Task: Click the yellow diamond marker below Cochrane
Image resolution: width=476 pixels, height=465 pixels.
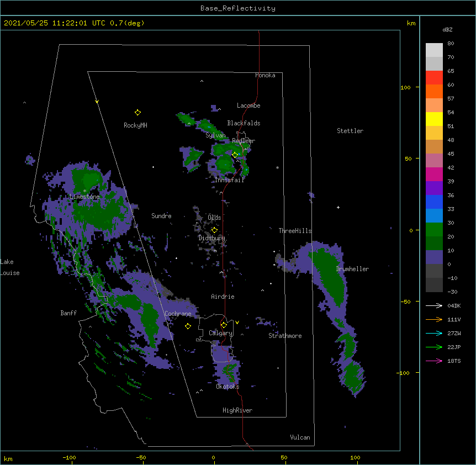Action: click(188, 326)
